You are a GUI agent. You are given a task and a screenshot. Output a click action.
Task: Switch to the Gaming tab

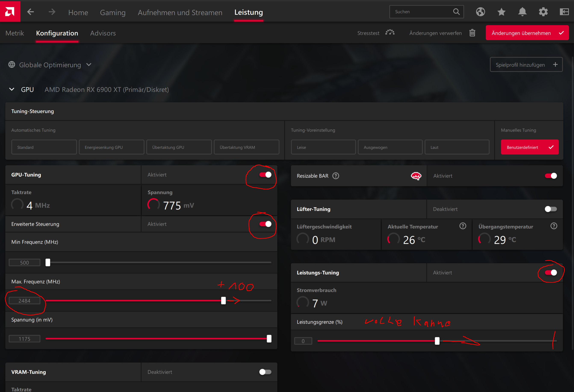113,12
